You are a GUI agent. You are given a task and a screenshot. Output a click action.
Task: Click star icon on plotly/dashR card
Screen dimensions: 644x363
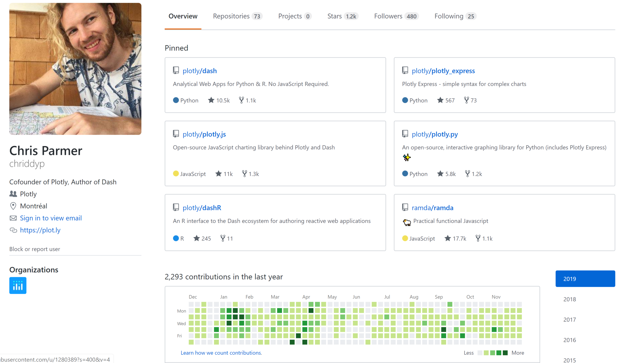pos(196,238)
